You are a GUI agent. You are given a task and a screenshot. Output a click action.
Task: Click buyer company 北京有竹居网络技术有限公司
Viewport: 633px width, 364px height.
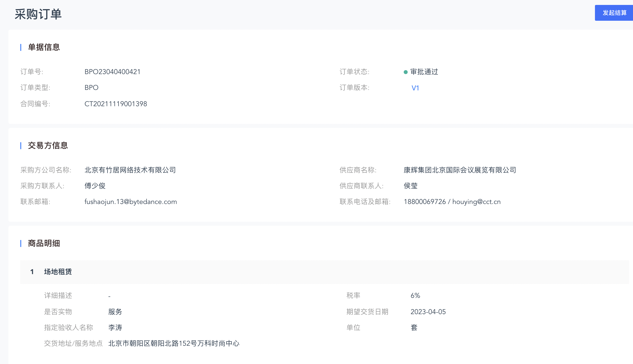tap(130, 170)
